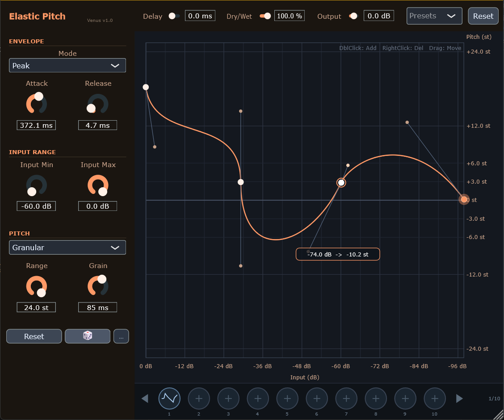Click the resize grip in the window corner
Image resolution: width=504 pixels, height=420 pixels.
(x=499, y=415)
